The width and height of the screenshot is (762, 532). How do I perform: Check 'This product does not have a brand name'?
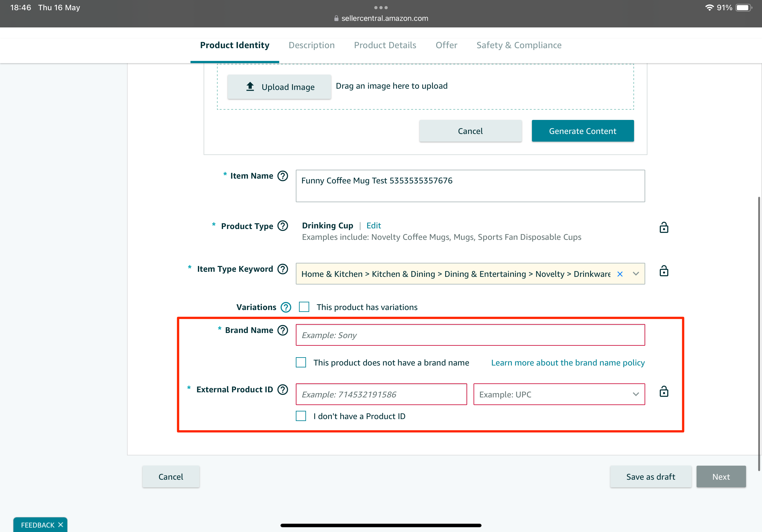point(300,363)
